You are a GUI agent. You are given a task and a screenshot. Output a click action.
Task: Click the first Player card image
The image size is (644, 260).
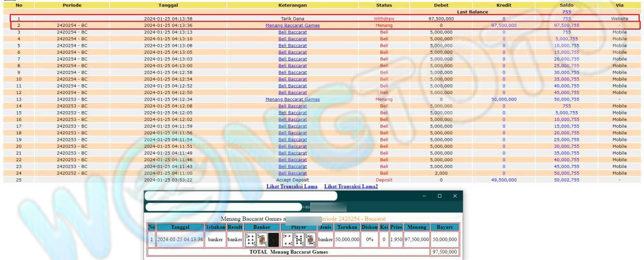tap(287, 240)
